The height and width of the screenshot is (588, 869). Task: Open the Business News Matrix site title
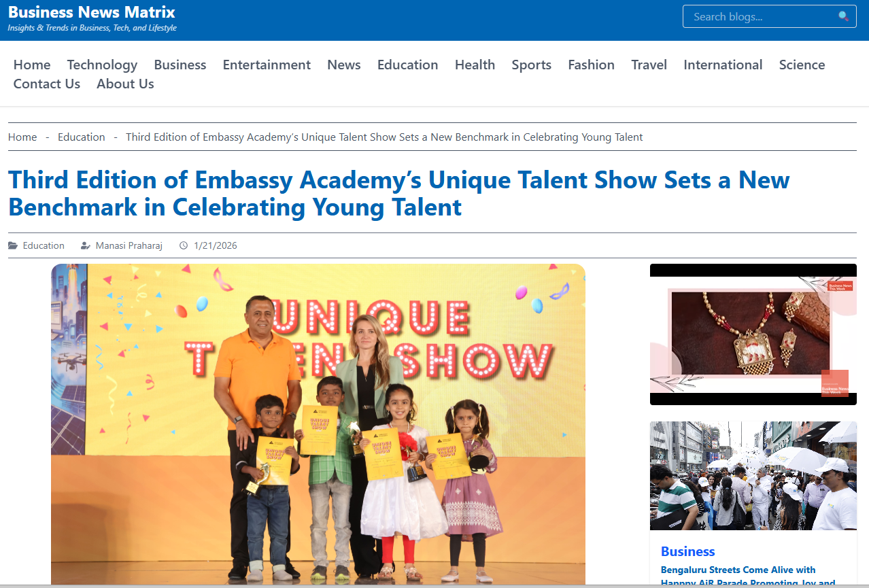point(92,12)
